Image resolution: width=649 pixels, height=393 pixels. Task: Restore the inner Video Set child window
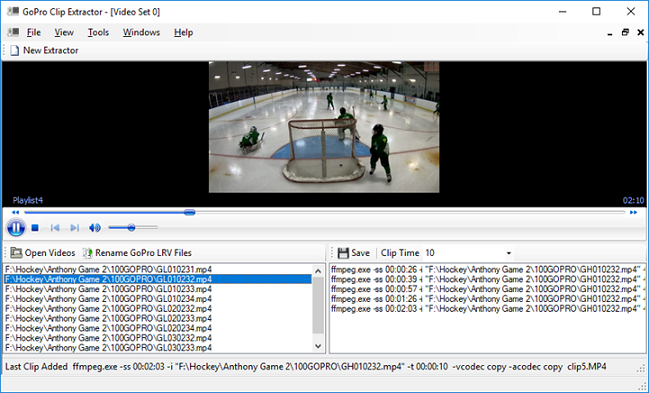point(625,32)
